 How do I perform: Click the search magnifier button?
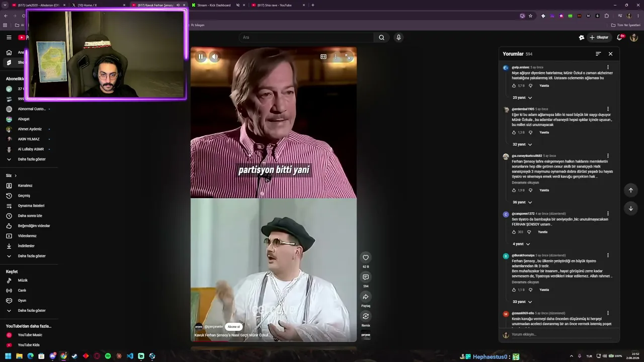coord(381,37)
